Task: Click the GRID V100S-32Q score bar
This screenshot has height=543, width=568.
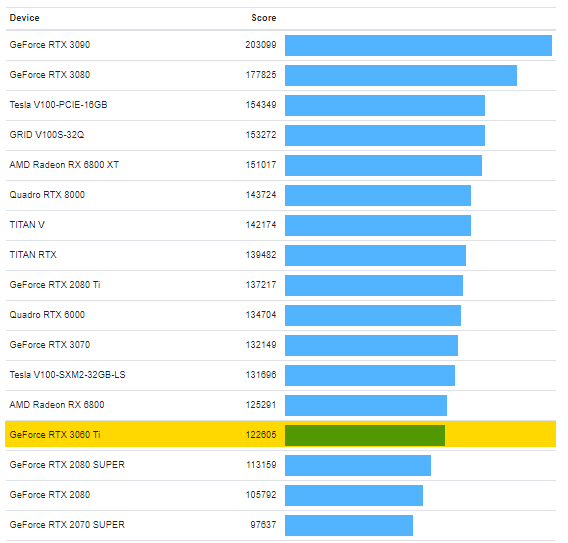Action: click(x=385, y=136)
